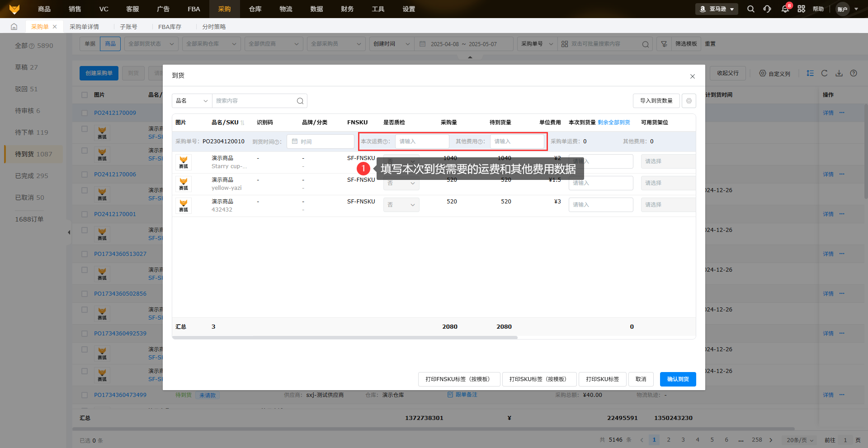868x448 pixels.
Task: Open the customer support headset icon
Action: click(x=767, y=9)
